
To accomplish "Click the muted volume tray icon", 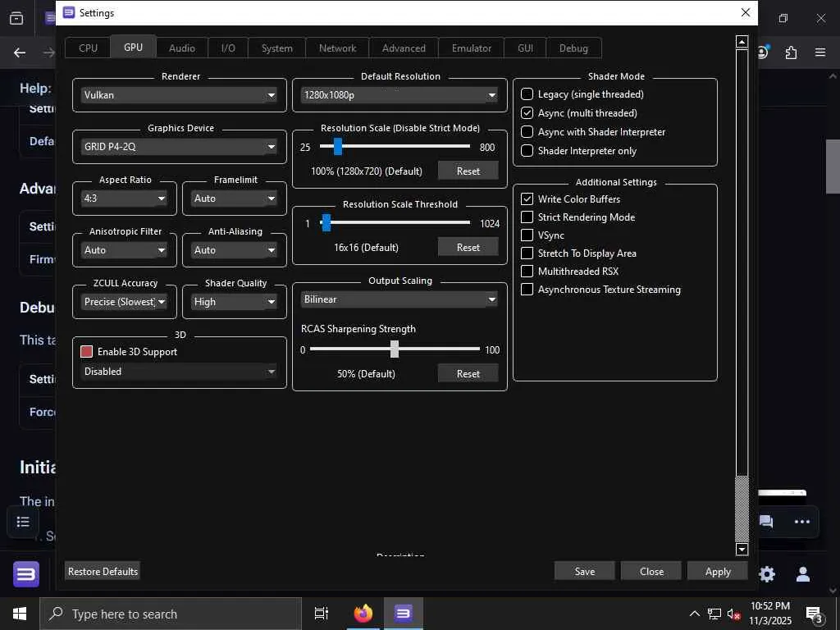I will pos(733,614).
